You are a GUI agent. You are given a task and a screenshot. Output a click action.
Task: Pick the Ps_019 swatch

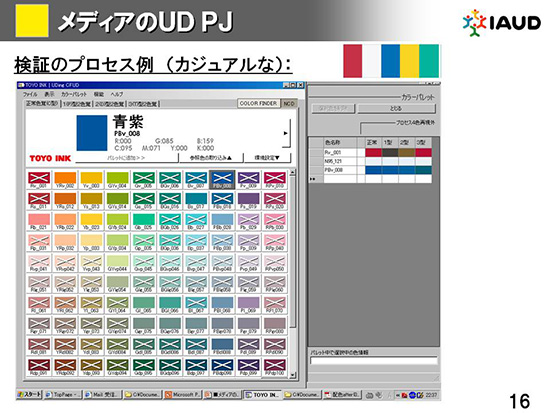coord(248,201)
